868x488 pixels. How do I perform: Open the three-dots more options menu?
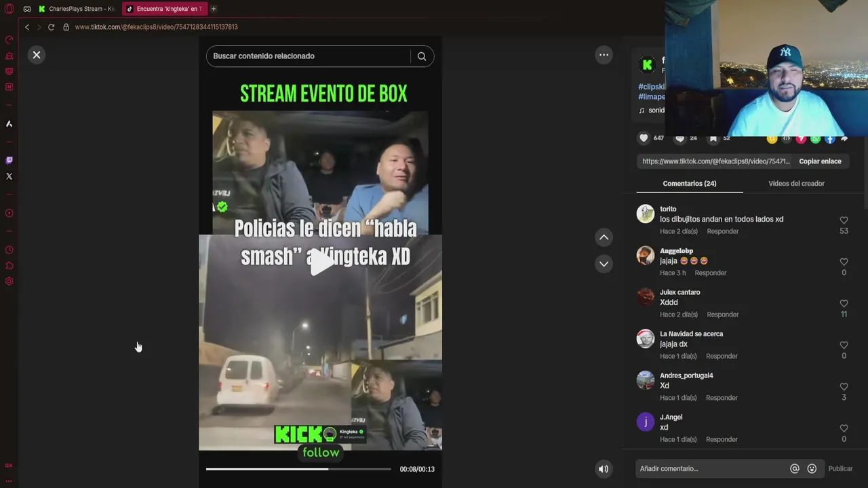pyautogui.click(x=604, y=55)
